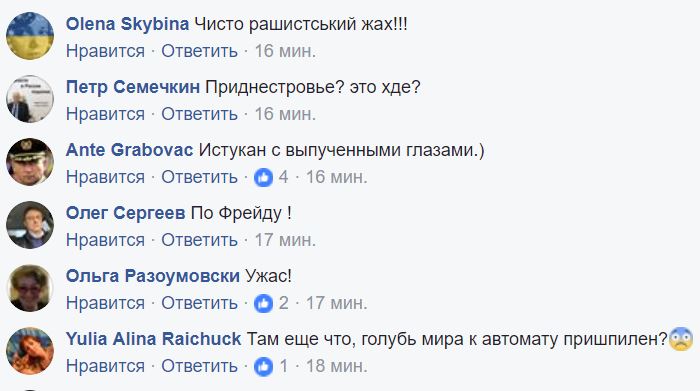Reply to Петр Семечкин's comment via Ответить
The width and height of the screenshot is (700, 391).
(200, 114)
